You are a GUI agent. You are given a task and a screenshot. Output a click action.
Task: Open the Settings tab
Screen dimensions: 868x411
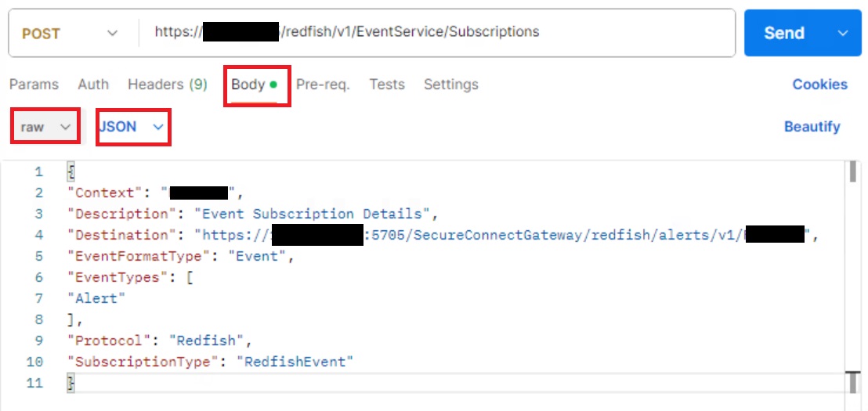[x=450, y=85]
